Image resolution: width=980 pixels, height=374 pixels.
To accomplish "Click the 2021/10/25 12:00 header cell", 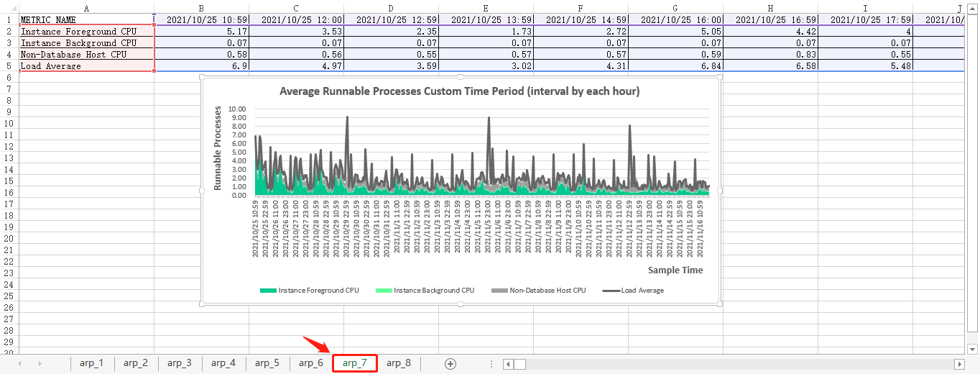I will (296, 20).
